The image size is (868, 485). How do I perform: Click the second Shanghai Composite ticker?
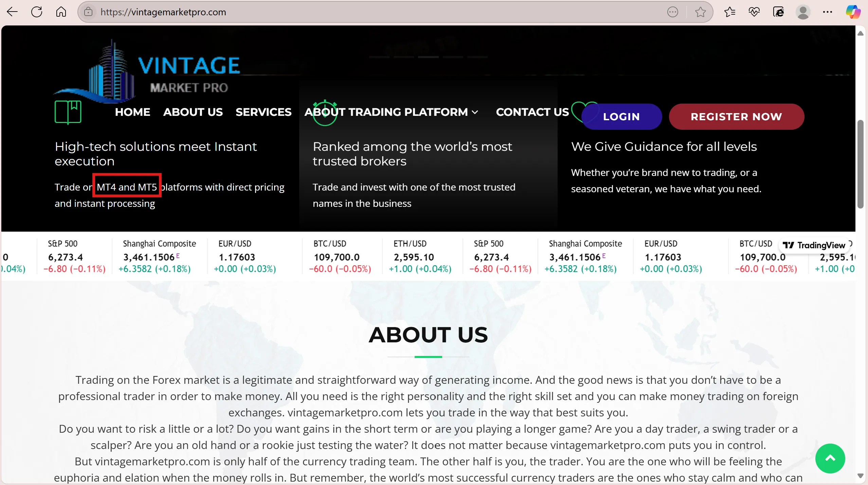pos(585,256)
